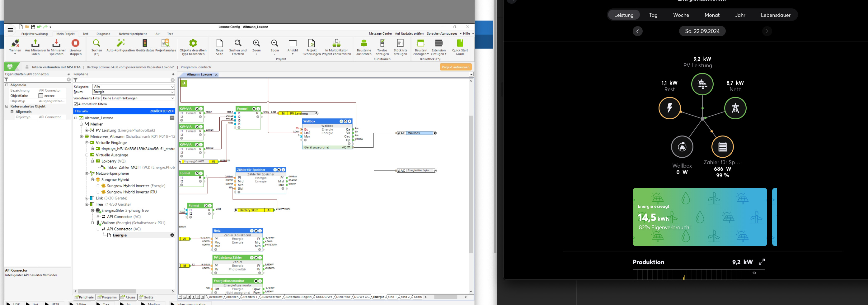Open the Vordefinierte Filter dropdown

138,98
